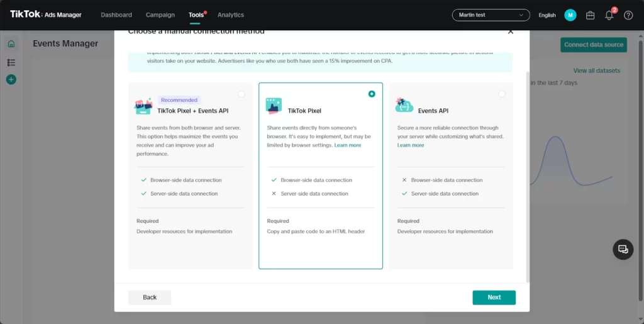
Task: Select the TikTok Pixel radio button
Action: coord(372,94)
